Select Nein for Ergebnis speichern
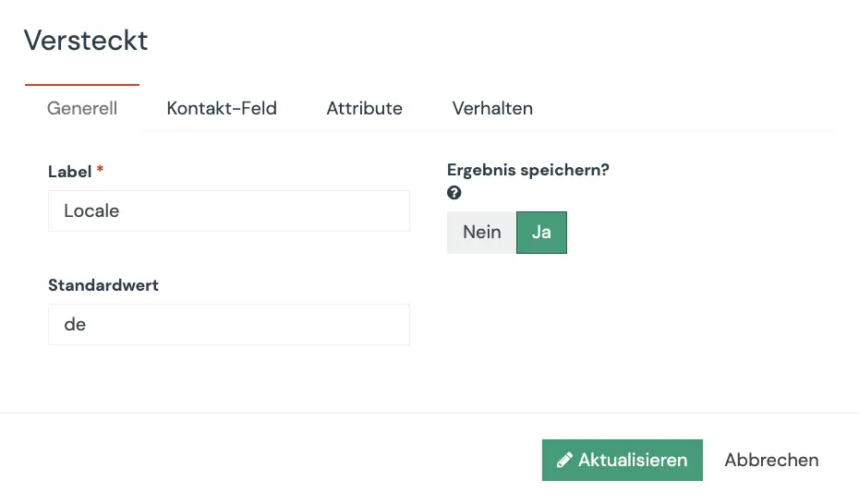 481,232
